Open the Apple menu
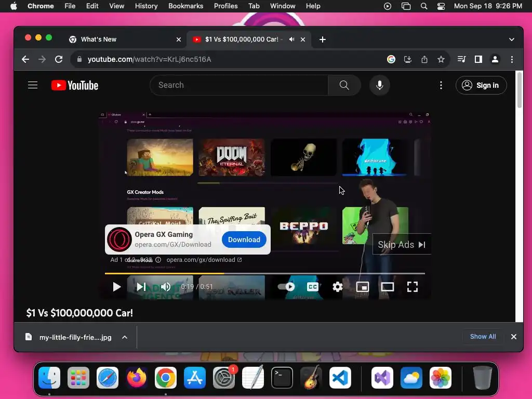532x399 pixels. point(14,6)
